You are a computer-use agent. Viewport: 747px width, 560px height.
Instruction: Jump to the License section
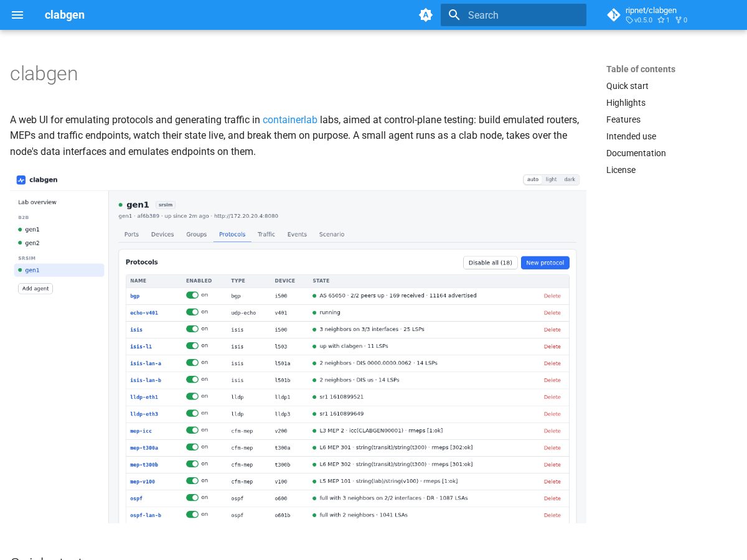point(621,170)
